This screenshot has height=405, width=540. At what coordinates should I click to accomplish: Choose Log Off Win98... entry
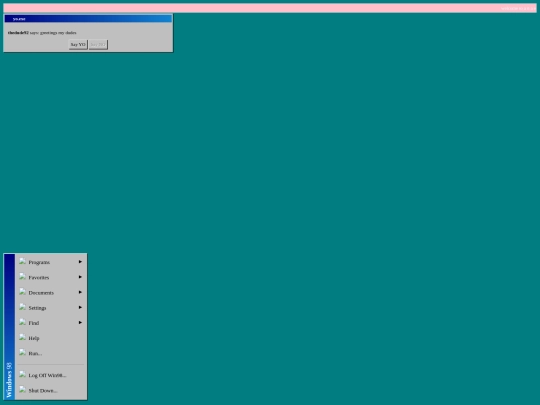point(51,375)
